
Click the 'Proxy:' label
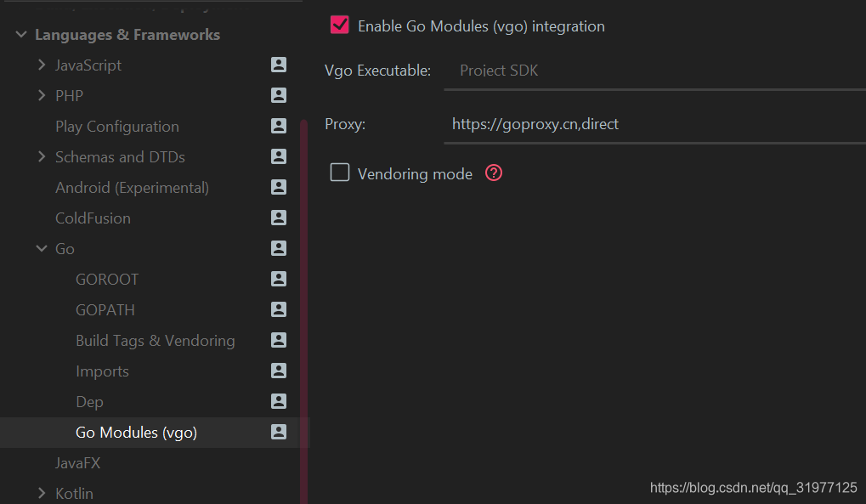tap(345, 124)
